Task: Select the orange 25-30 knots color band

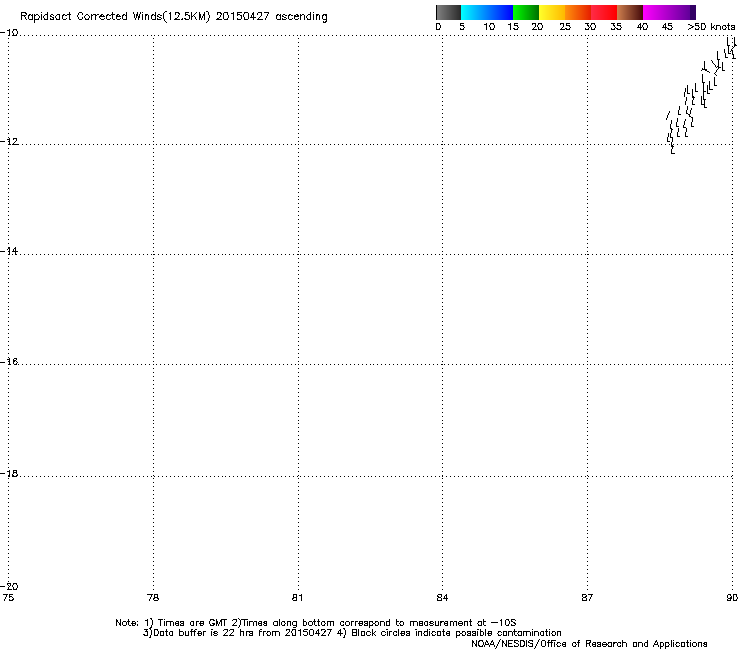Action: 578,12
